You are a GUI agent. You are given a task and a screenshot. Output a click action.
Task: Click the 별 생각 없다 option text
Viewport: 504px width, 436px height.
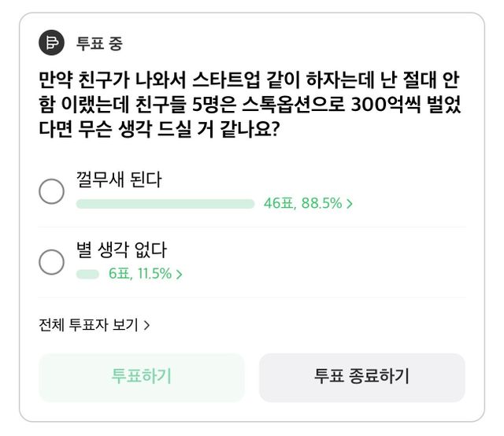(122, 250)
